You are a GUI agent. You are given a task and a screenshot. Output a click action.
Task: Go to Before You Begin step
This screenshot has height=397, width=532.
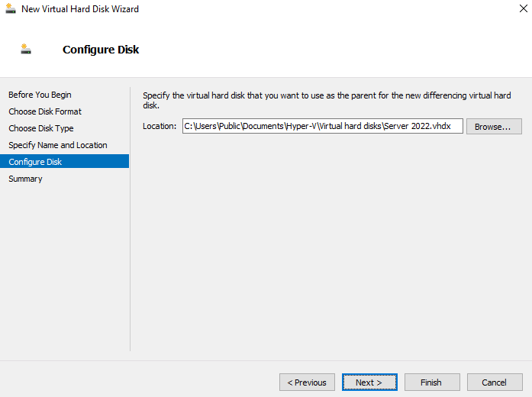[40, 95]
